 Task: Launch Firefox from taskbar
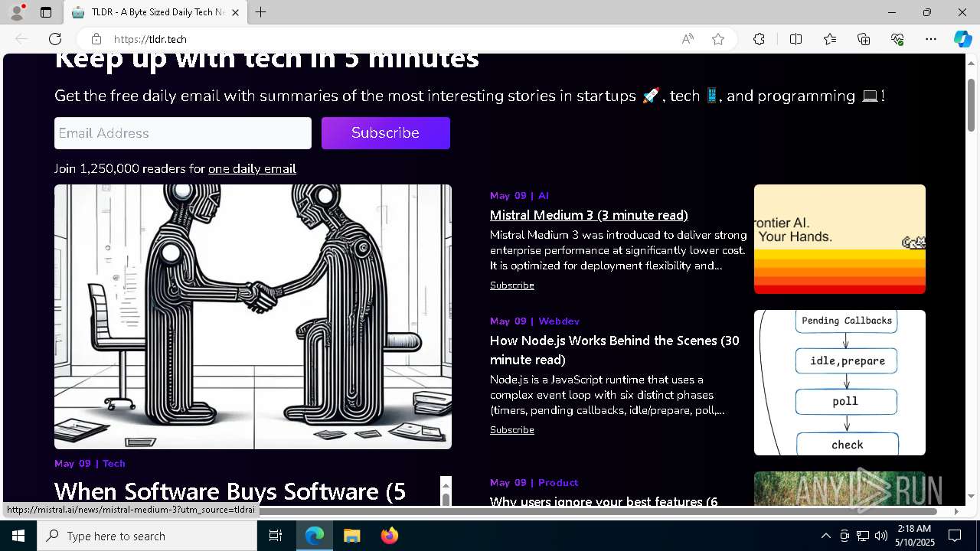coord(389,536)
